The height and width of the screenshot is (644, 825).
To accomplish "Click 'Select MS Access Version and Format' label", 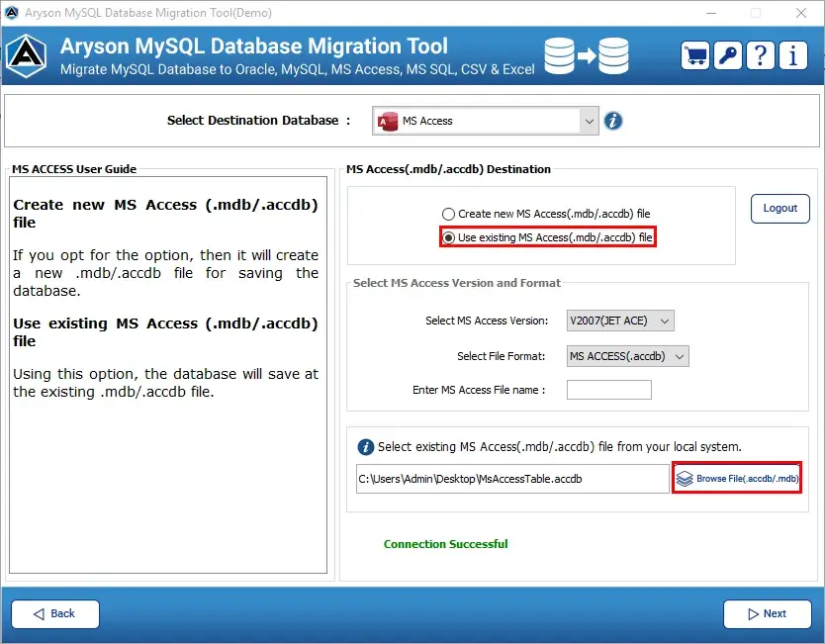I will (x=457, y=283).
